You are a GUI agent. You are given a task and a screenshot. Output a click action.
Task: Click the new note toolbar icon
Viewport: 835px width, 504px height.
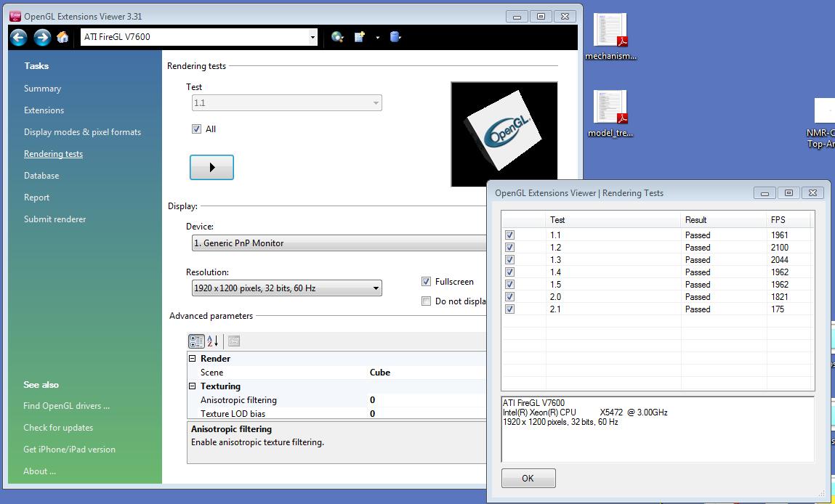click(x=360, y=37)
